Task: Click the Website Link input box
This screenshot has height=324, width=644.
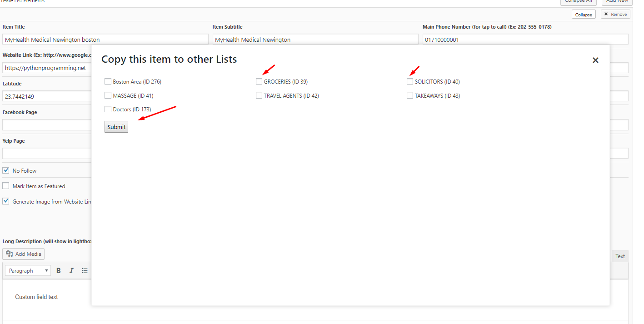Action: pos(47,68)
